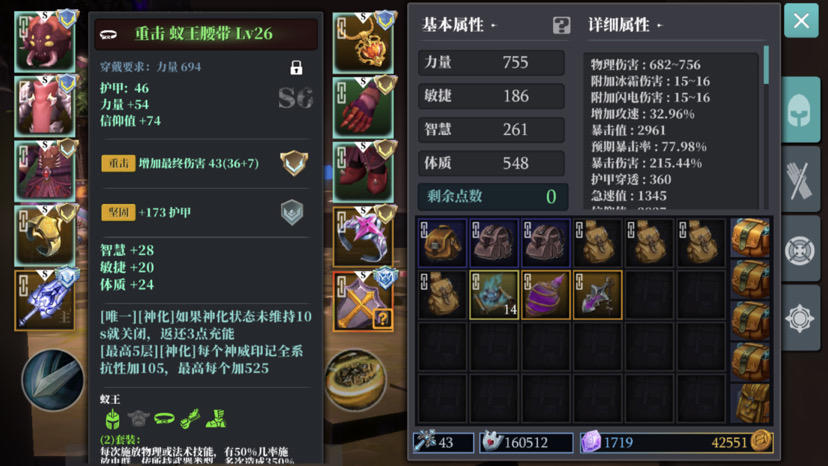
Task: Select the equipped red gloves slot
Action: (363, 108)
